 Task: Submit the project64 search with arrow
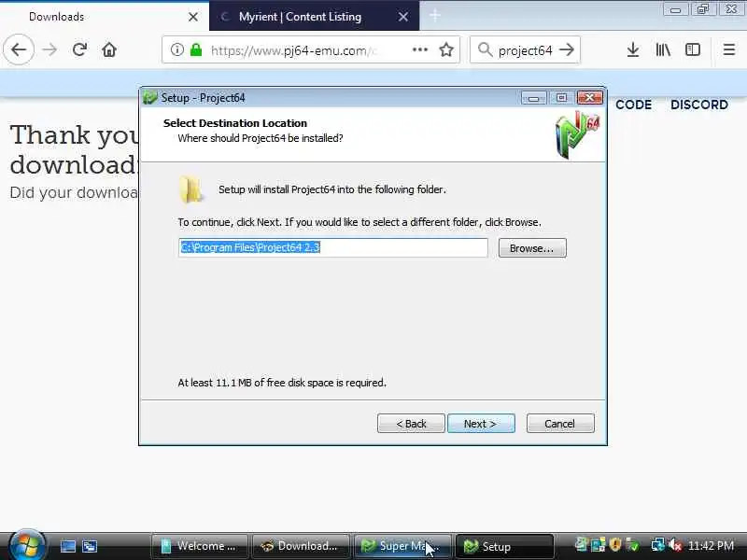click(567, 49)
